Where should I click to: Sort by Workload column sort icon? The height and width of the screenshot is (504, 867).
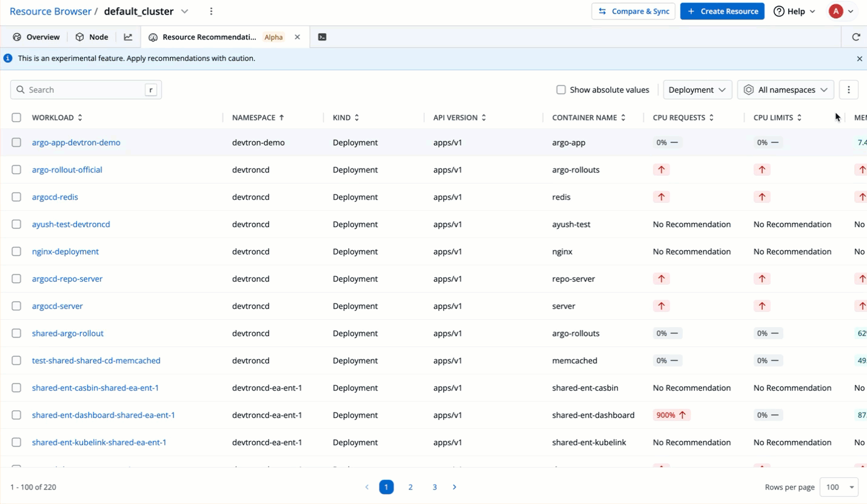tap(80, 118)
